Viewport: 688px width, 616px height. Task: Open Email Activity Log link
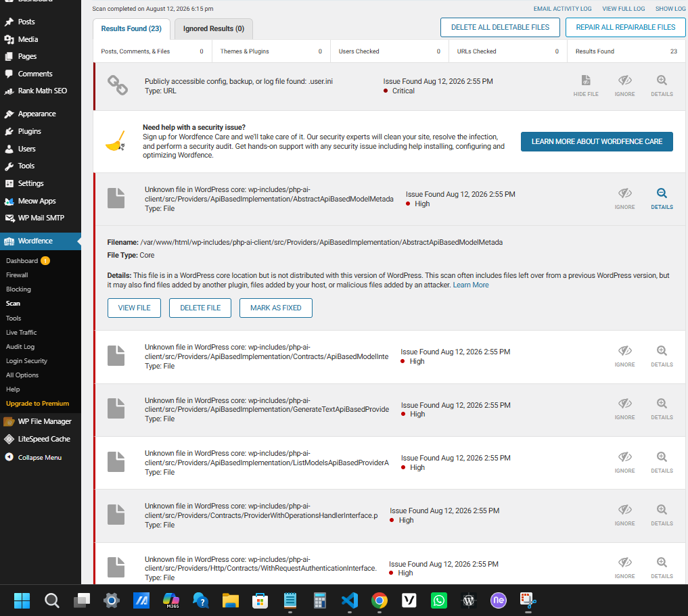point(563,9)
